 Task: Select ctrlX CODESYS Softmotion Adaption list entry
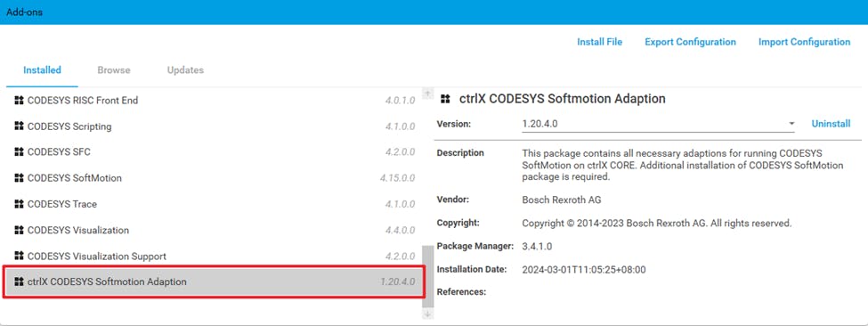tap(214, 281)
